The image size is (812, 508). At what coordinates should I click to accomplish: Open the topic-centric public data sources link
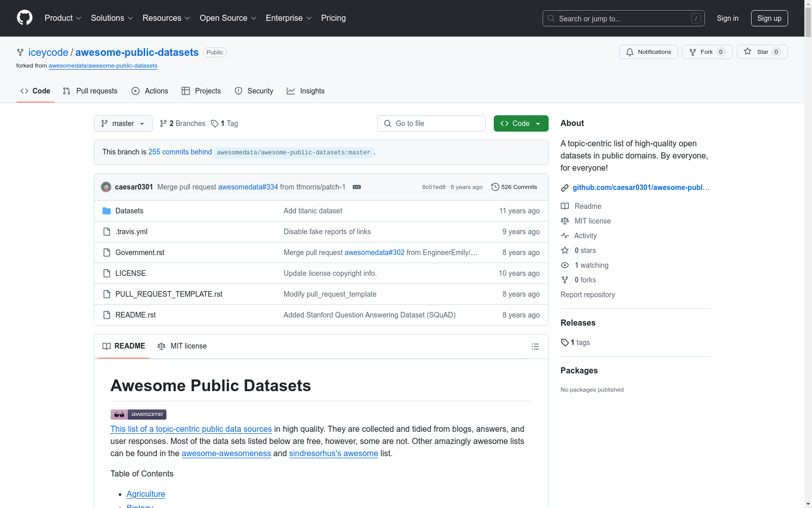coord(191,429)
